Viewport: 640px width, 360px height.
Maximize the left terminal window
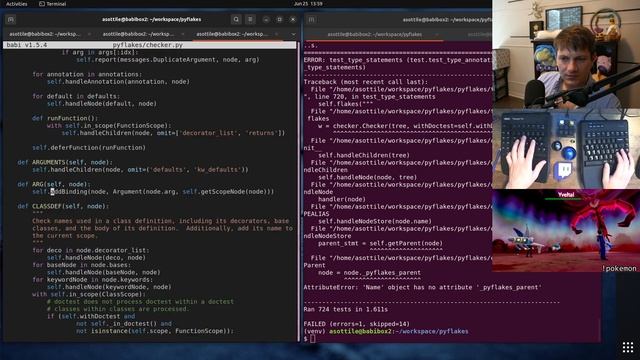[279, 19]
